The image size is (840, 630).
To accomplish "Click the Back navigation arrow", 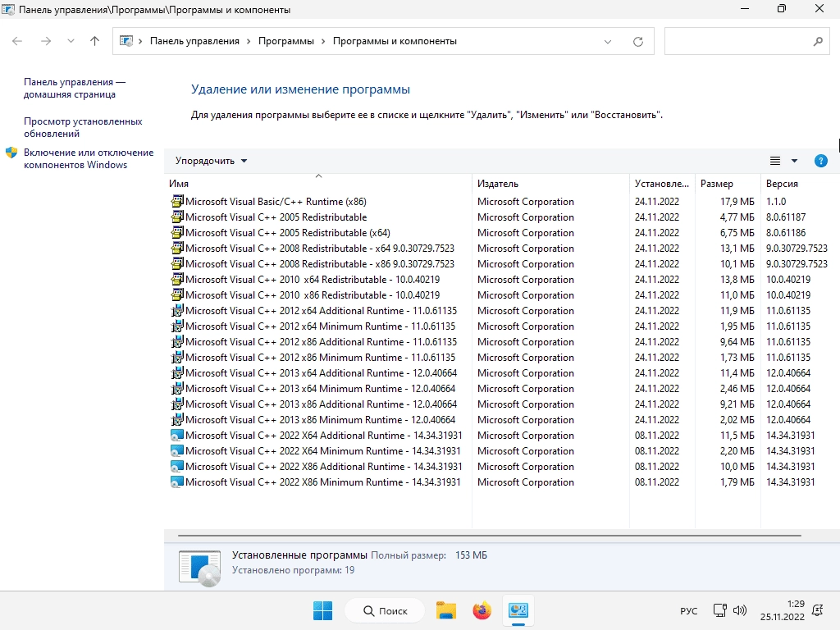I will click(17, 41).
